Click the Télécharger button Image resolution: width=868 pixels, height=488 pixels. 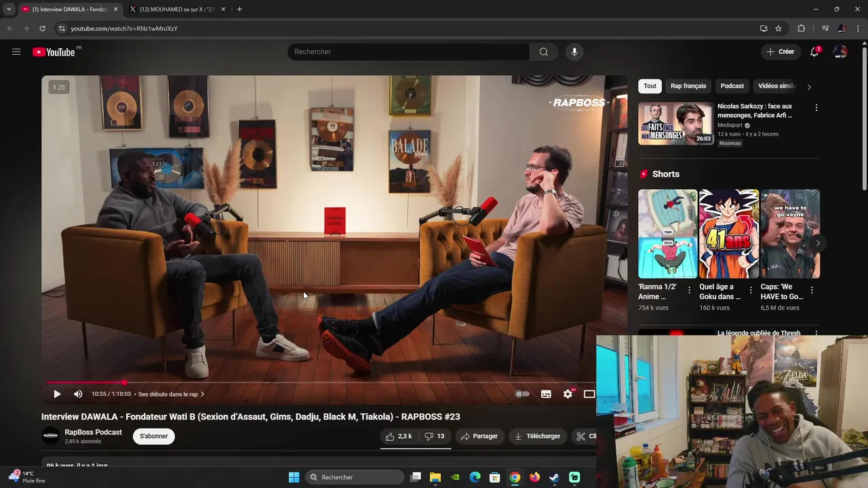(x=537, y=436)
